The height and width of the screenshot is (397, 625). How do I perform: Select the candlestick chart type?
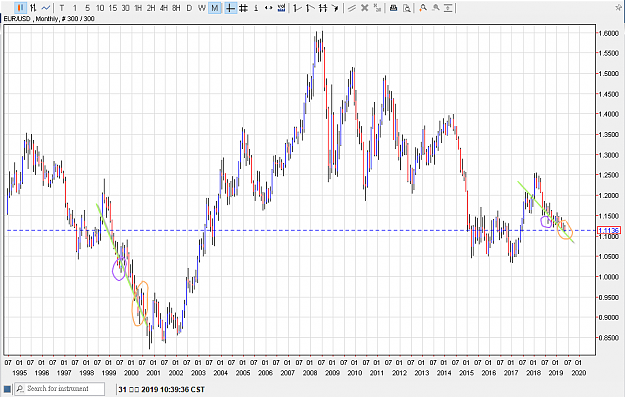click(20, 8)
